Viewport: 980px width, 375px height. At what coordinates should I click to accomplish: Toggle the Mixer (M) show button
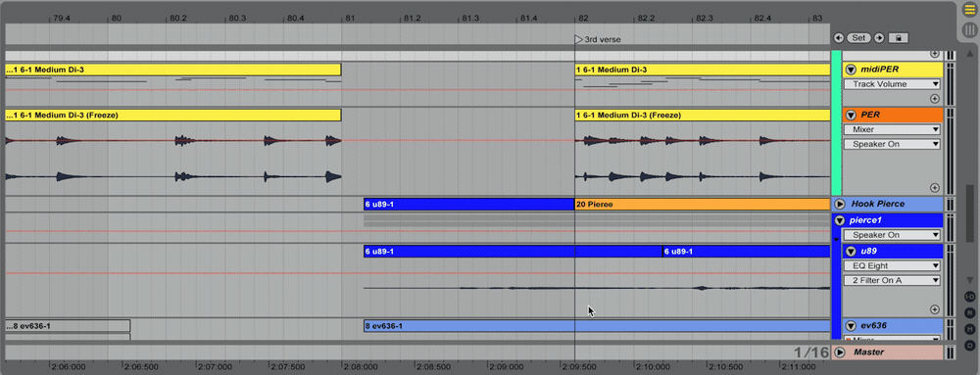(x=969, y=328)
